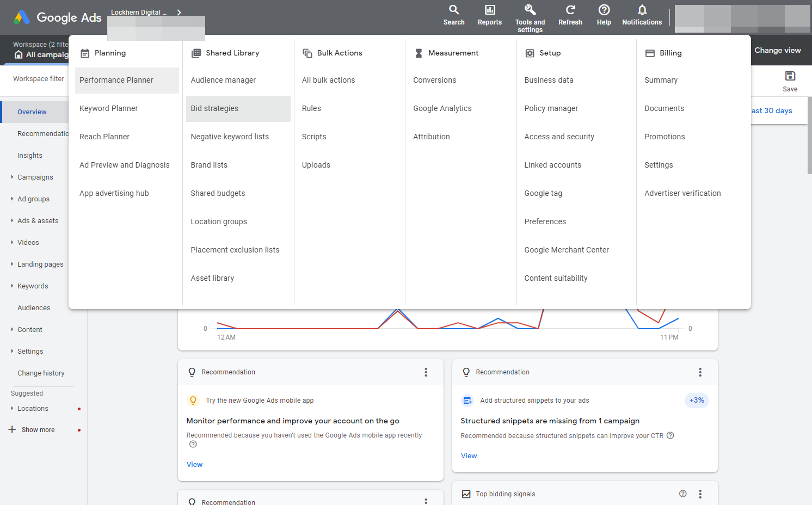Open options menu for mobile app recommendation
812x505 pixels.
pos(426,372)
